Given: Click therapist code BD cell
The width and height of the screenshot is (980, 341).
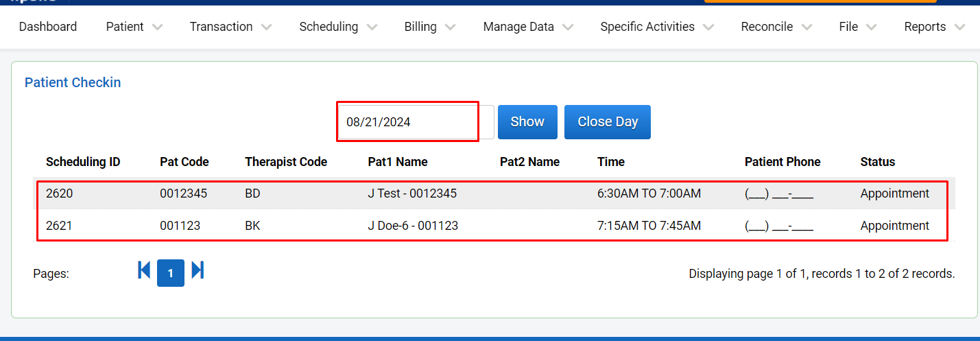Looking at the screenshot, I should (252, 193).
